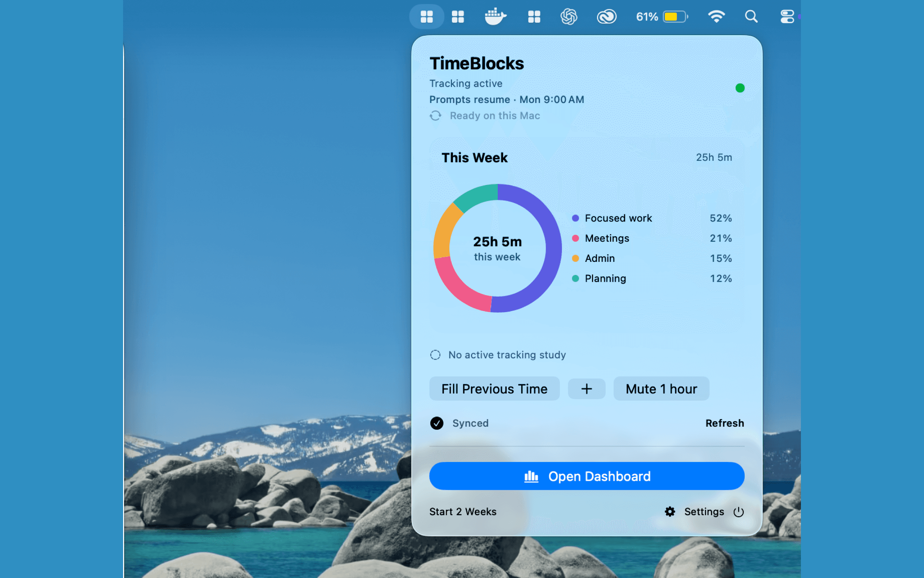The width and height of the screenshot is (924, 578).
Task: Open Spotlight search magnifier
Action: point(751,17)
